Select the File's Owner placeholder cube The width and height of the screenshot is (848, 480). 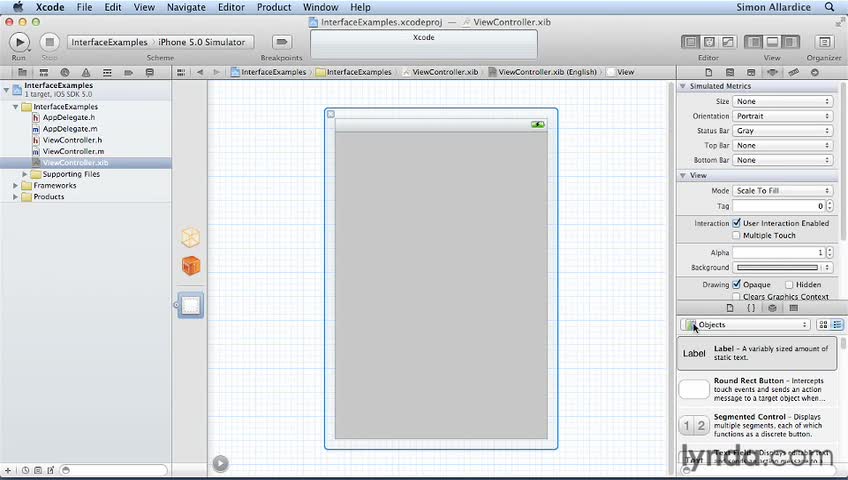tap(190, 237)
